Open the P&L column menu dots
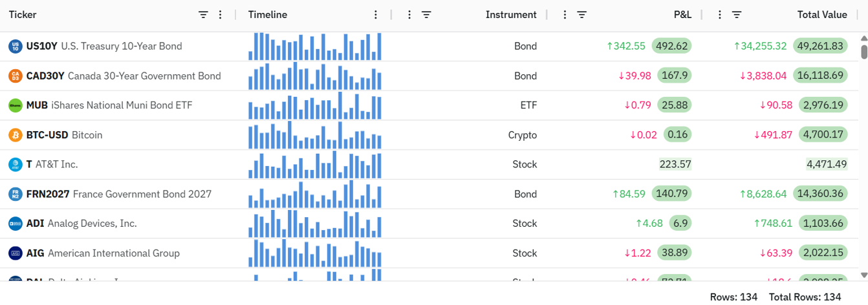The width and height of the screenshot is (868, 305). (565, 15)
